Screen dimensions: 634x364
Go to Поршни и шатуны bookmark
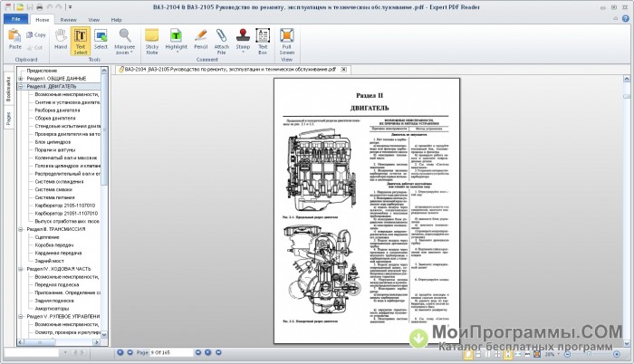click(55, 149)
